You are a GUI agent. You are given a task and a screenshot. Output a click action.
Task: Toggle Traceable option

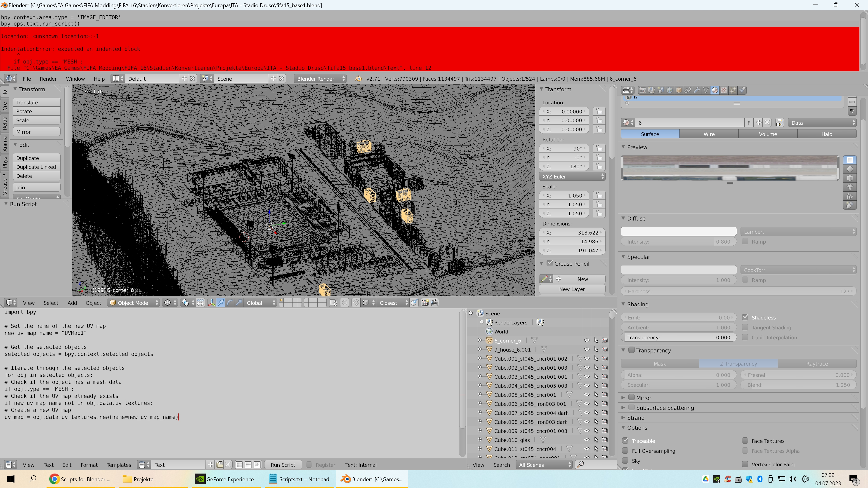point(626,441)
